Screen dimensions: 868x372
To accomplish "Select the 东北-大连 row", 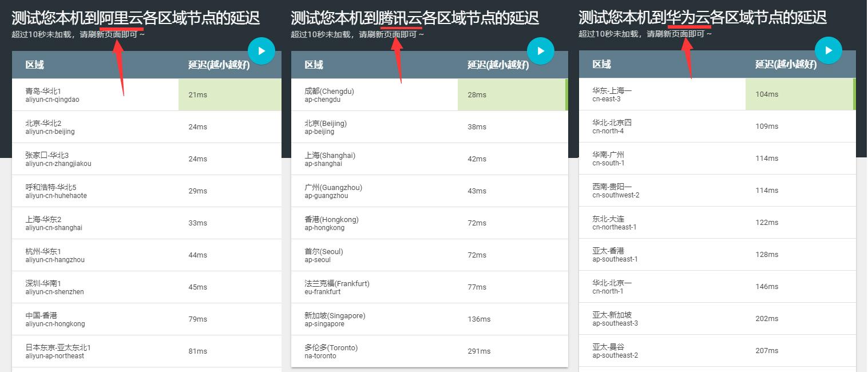I will [x=718, y=223].
